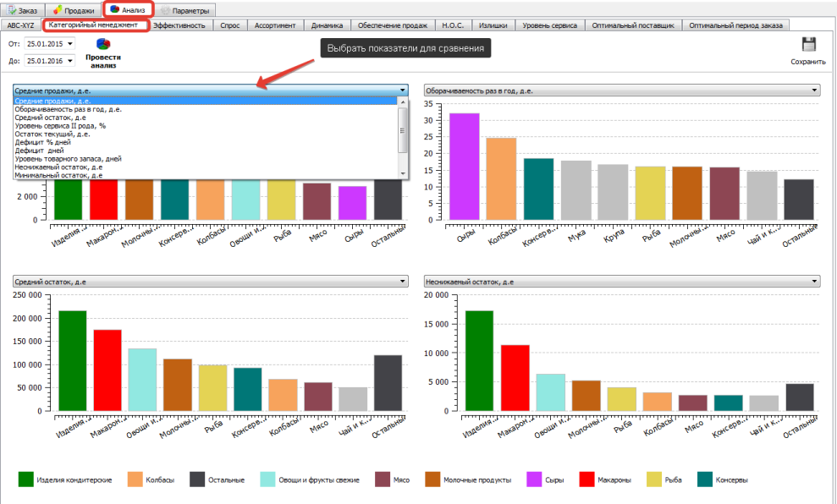Open the Продажи top-level tab
This screenshot has width=837, height=504.
[73, 10]
